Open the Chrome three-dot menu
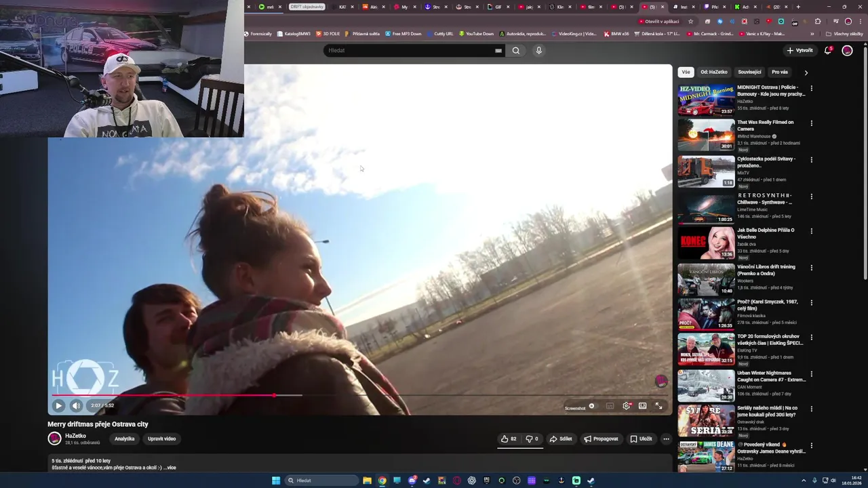This screenshot has width=868, height=488. pyautogui.click(x=859, y=21)
